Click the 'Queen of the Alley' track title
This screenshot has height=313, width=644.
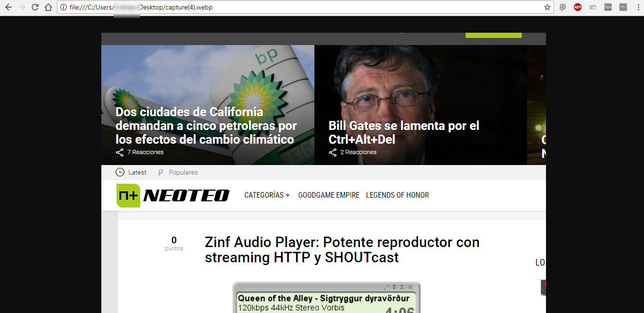pos(324,298)
